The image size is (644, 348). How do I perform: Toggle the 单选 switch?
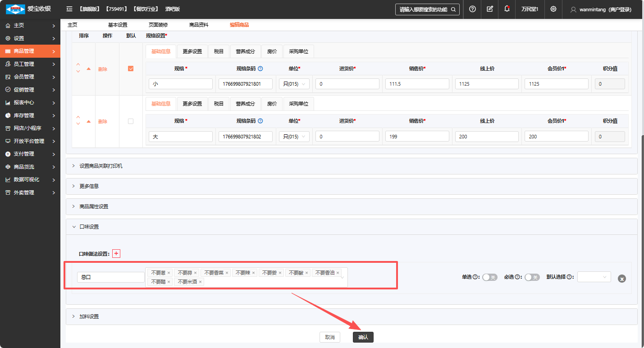pos(490,277)
